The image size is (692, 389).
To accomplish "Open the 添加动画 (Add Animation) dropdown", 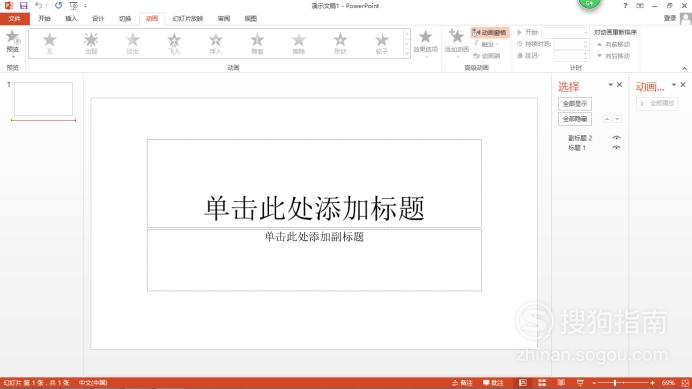I will click(456, 43).
